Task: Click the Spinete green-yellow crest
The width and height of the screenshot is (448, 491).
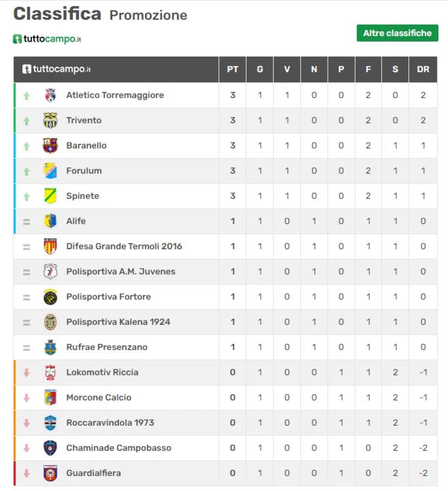Action: (50, 196)
